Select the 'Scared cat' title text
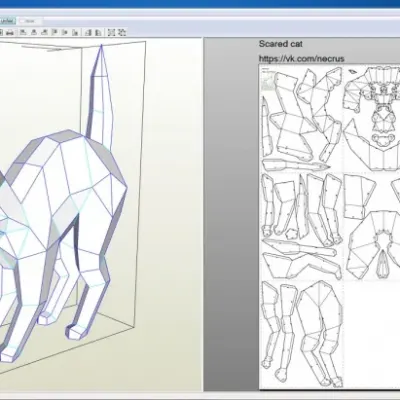 coord(281,44)
